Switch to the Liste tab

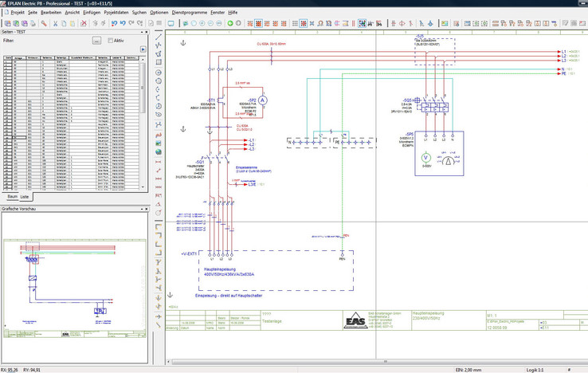(x=25, y=196)
